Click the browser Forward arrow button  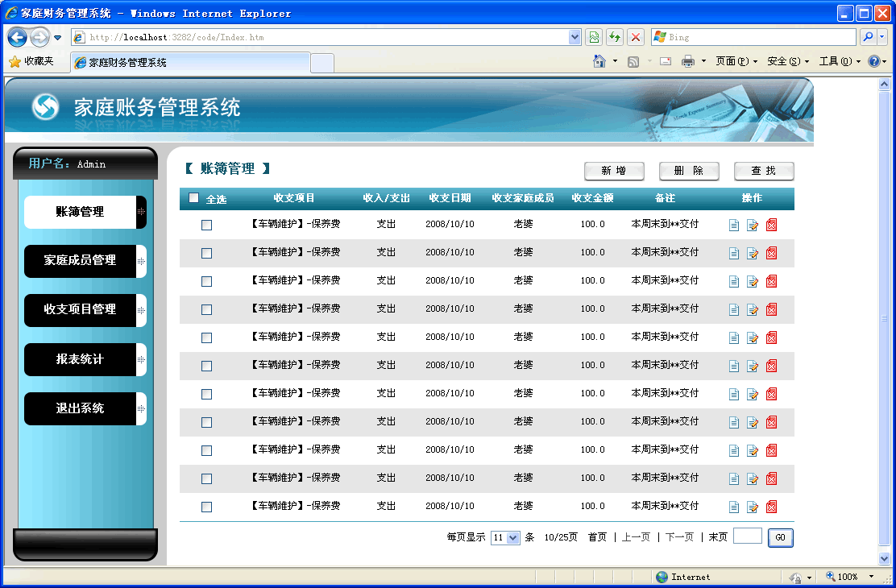[x=39, y=38]
